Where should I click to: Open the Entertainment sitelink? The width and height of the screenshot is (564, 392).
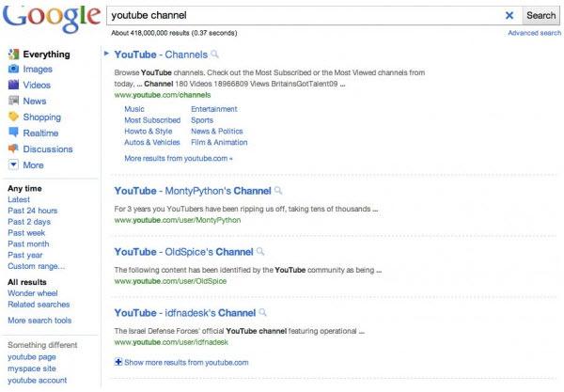click(x=214, y=109)
